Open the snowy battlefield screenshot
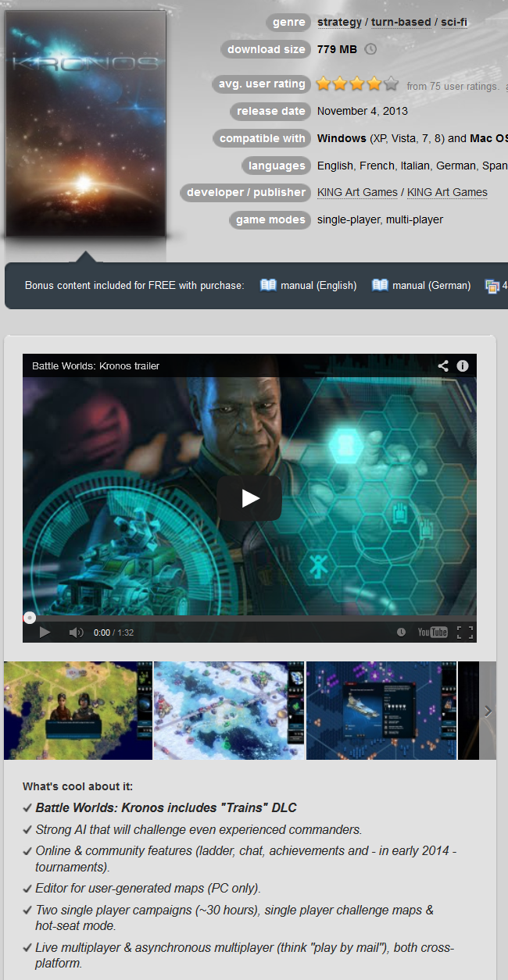Screen dimensions: 508x980 click(x=230, y=711)
